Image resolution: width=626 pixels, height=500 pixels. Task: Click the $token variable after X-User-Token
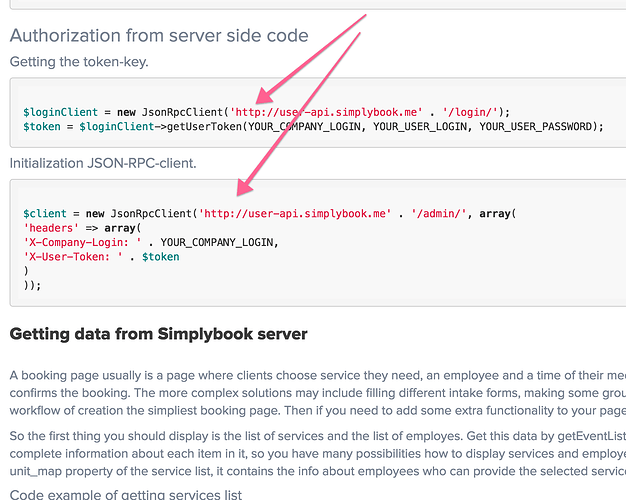(161, 257)
